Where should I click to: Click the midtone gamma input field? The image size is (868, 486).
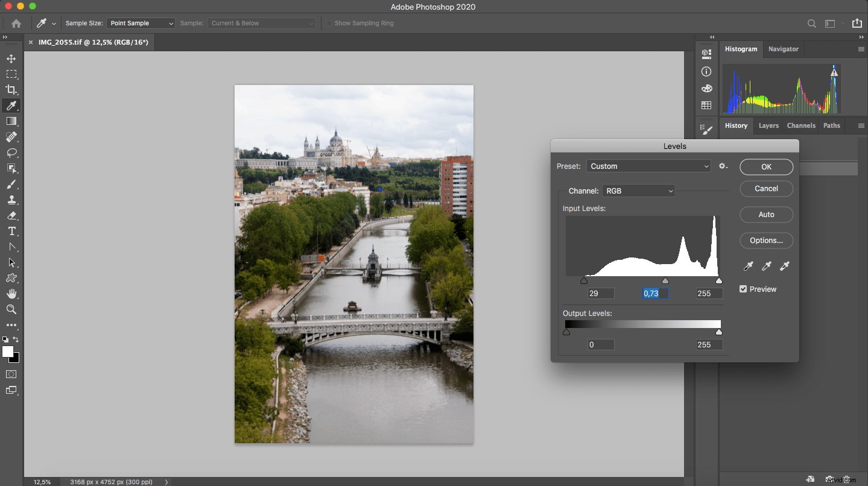click(654, 294)
